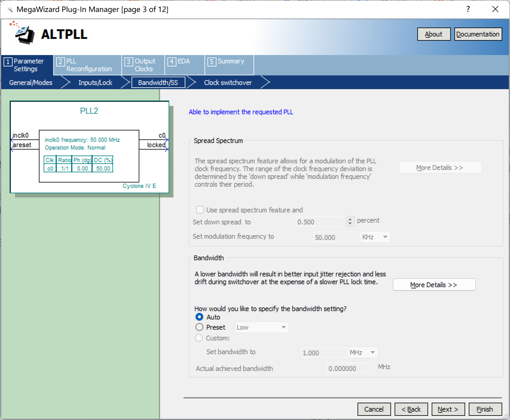Image resolution: width=510 pixels, height=420 pixels.
Task: Click the Cyclone IV E device label
Action: (139, 186)
